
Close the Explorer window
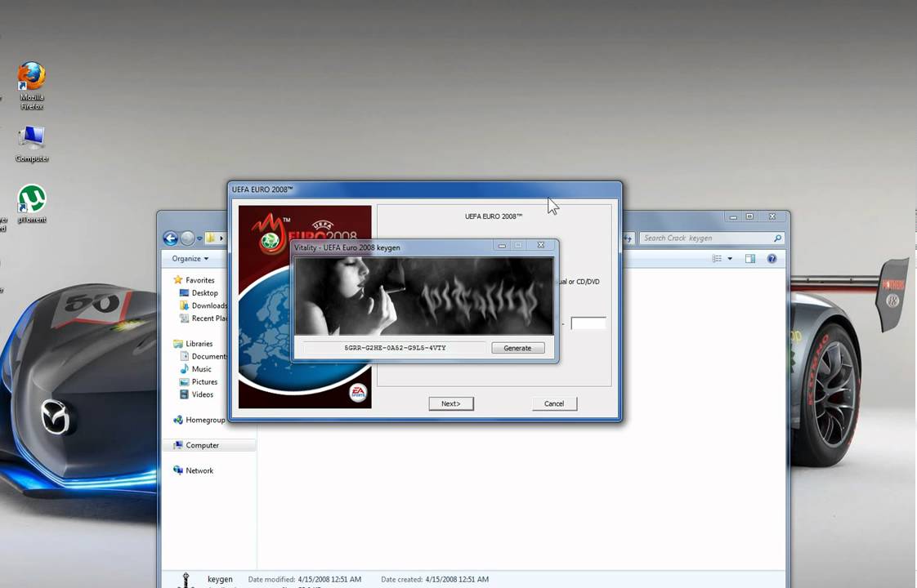coord(772,217)
